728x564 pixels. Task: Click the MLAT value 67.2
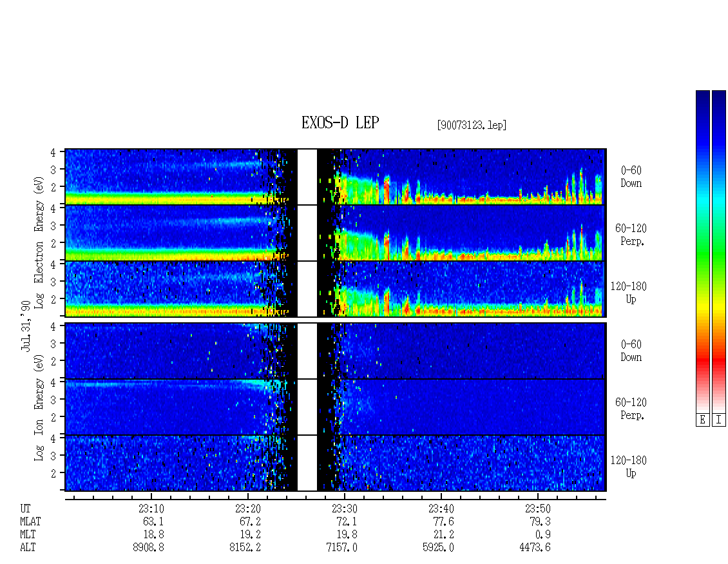point(250,521)
